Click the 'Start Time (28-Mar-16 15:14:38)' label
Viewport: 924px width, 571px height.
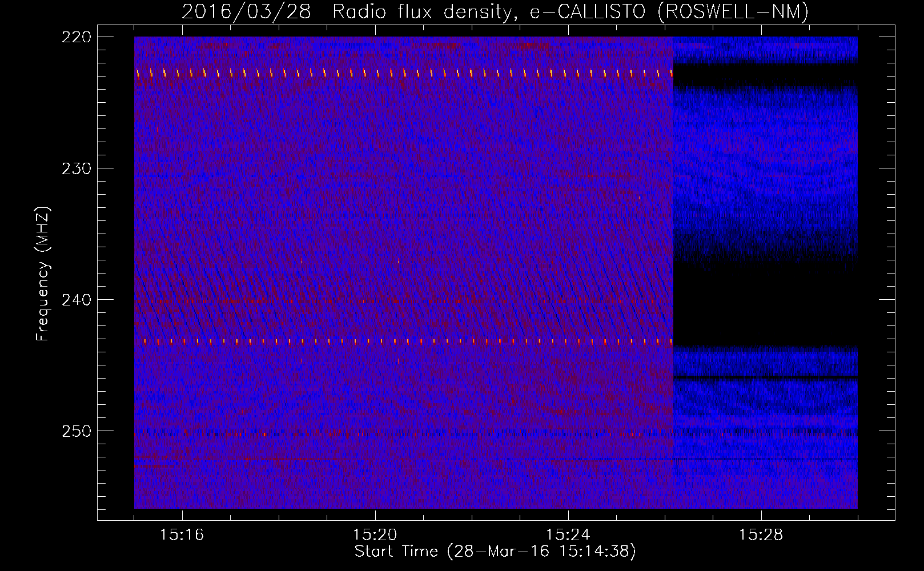[x=495, y=552]
